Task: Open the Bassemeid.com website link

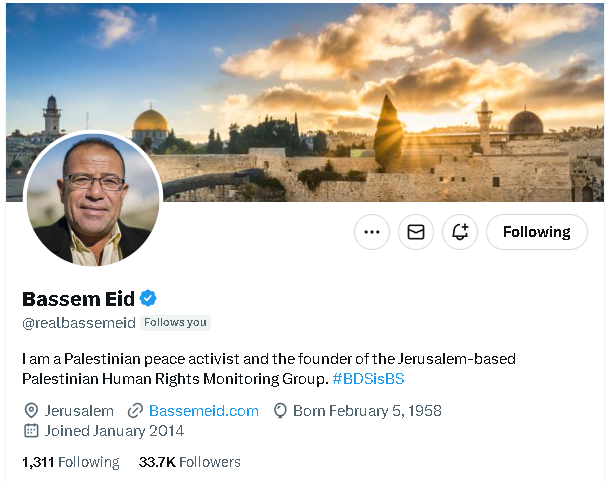Action: tap(203, 410)
